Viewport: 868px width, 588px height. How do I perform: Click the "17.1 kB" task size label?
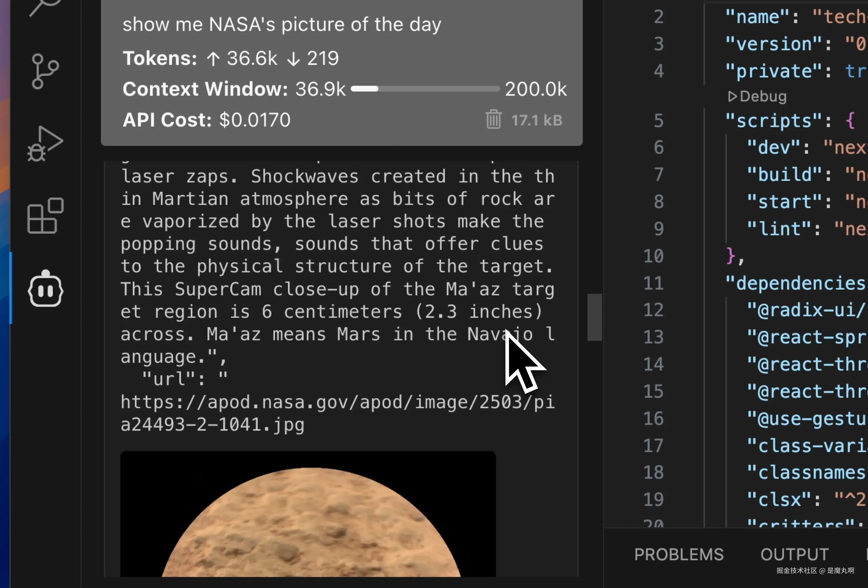[536, 120]
